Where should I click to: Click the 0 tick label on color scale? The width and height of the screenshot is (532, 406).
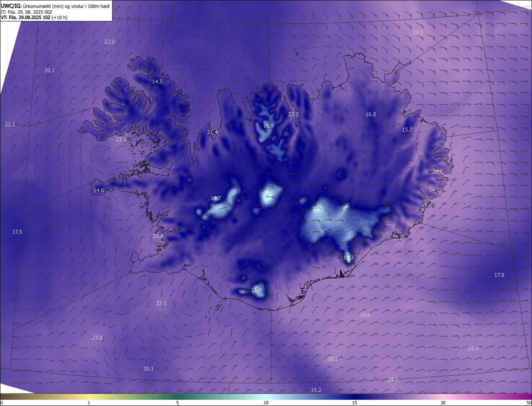point(2,403)
